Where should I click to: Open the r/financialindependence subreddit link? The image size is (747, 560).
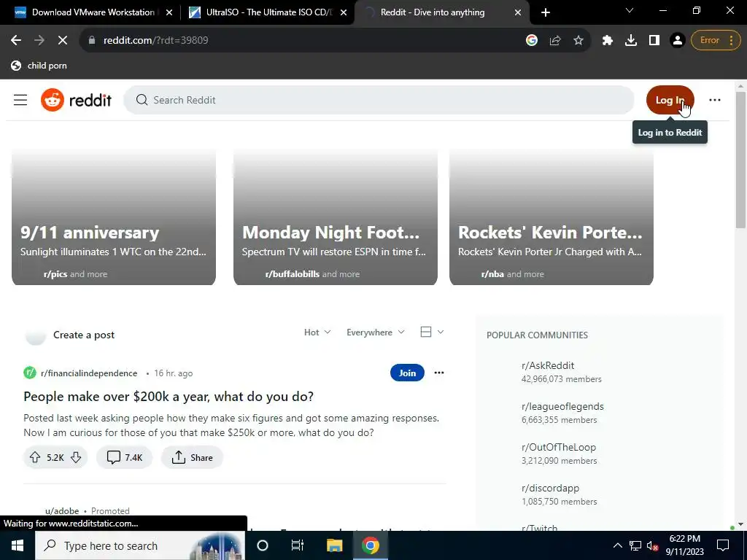pyautogui.click(x=89, y=373)
